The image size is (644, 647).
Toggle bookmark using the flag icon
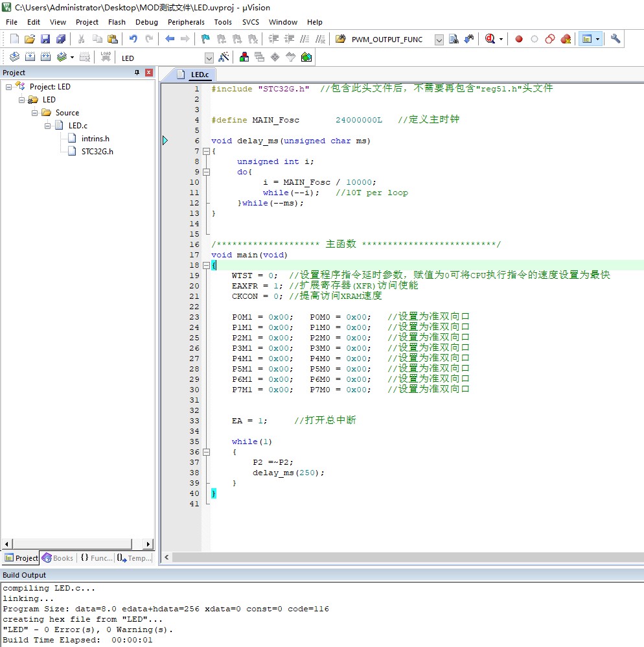[x=205, y=39]
